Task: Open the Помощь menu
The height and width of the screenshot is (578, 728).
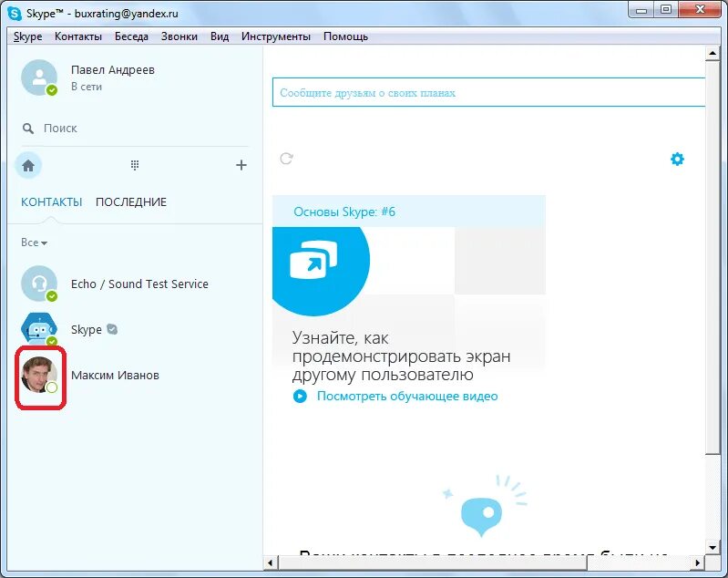Action: (345, 36)
